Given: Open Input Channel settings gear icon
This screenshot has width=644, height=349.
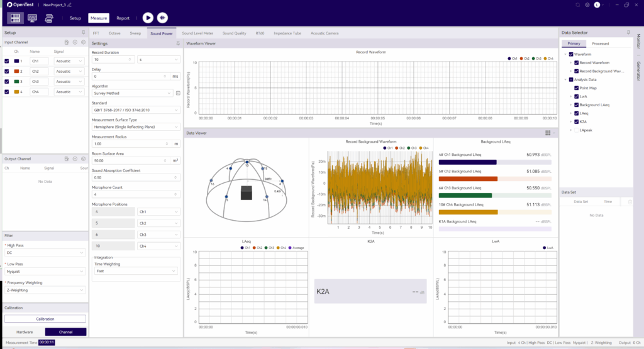Looking at the screenshot, I should click(x=83, y=42).
